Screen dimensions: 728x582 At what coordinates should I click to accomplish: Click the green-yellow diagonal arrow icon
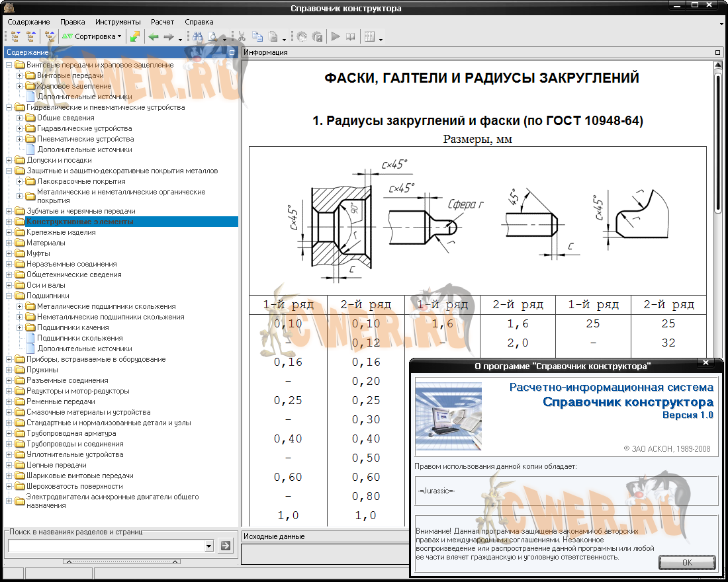point(134,37)
